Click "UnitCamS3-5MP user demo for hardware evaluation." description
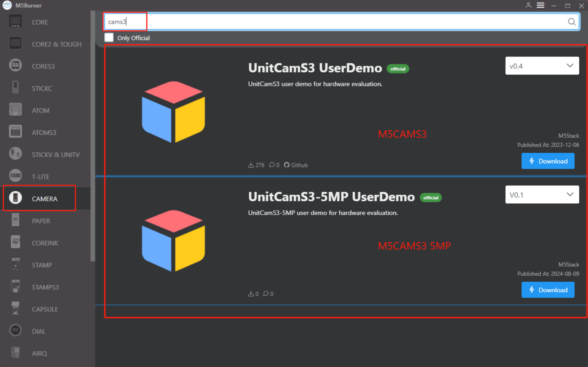Screen dimensions: 588x367 pos(323,213)
